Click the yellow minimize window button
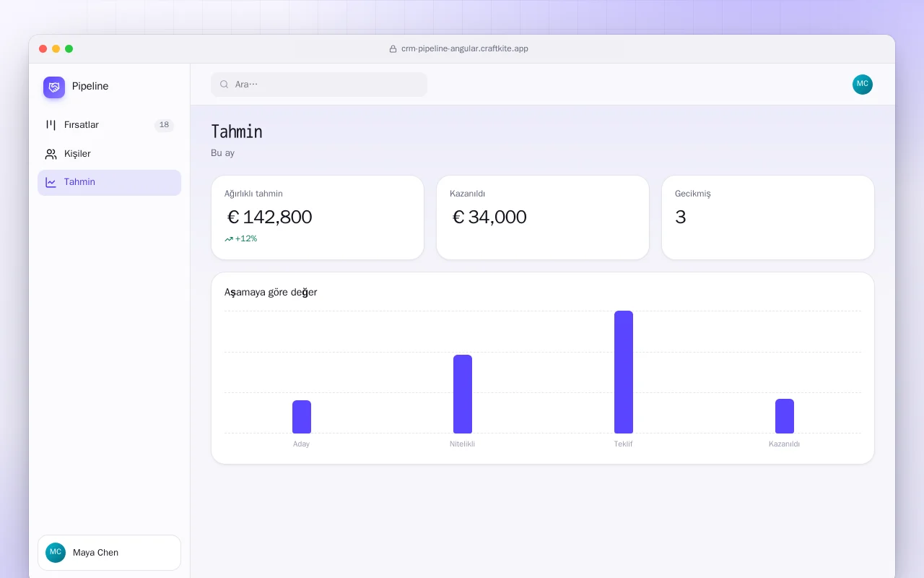The width and height of the screenshot is (924, 578). point(56,49)
